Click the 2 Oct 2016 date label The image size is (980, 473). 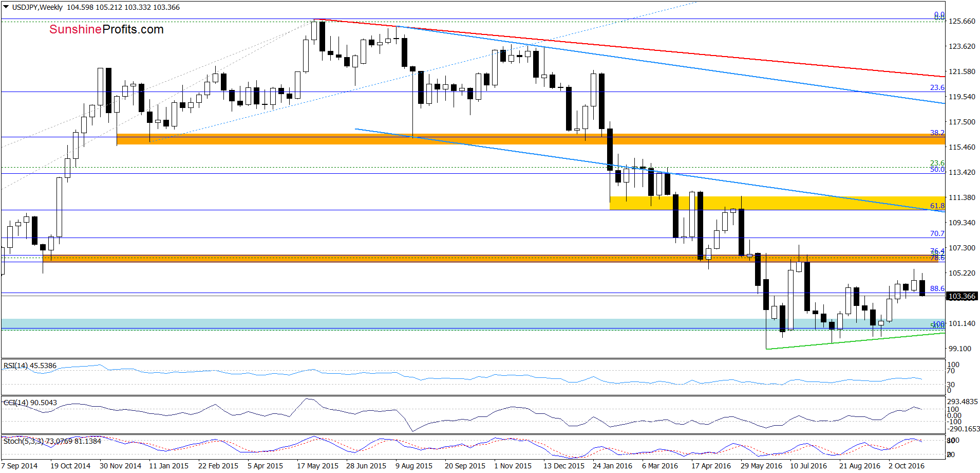click(907, 466)
